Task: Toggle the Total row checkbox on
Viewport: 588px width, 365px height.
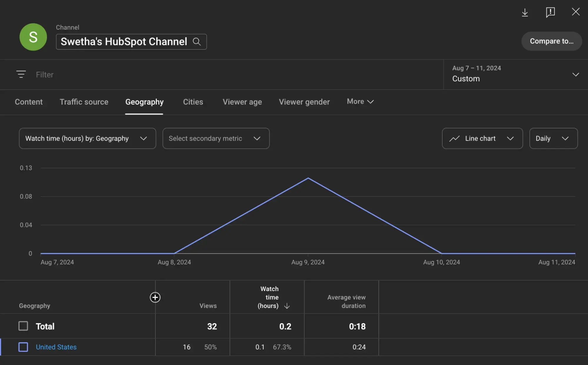Action: [23, 326]
